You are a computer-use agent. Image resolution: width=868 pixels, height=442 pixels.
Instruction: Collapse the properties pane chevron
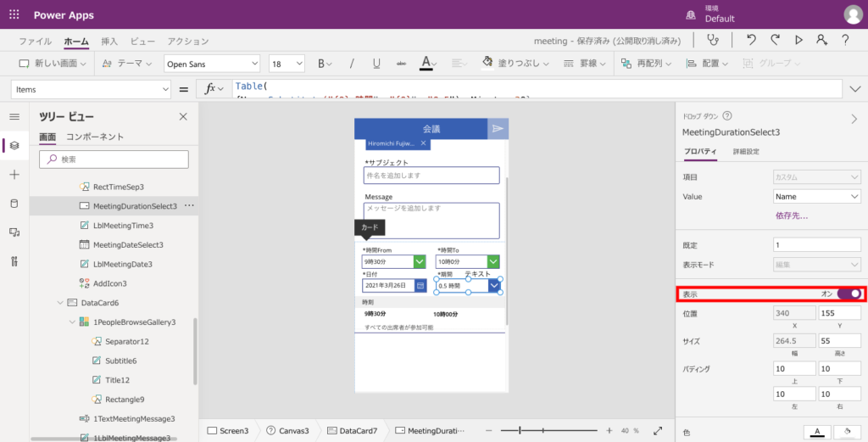(x=854, y=119)
